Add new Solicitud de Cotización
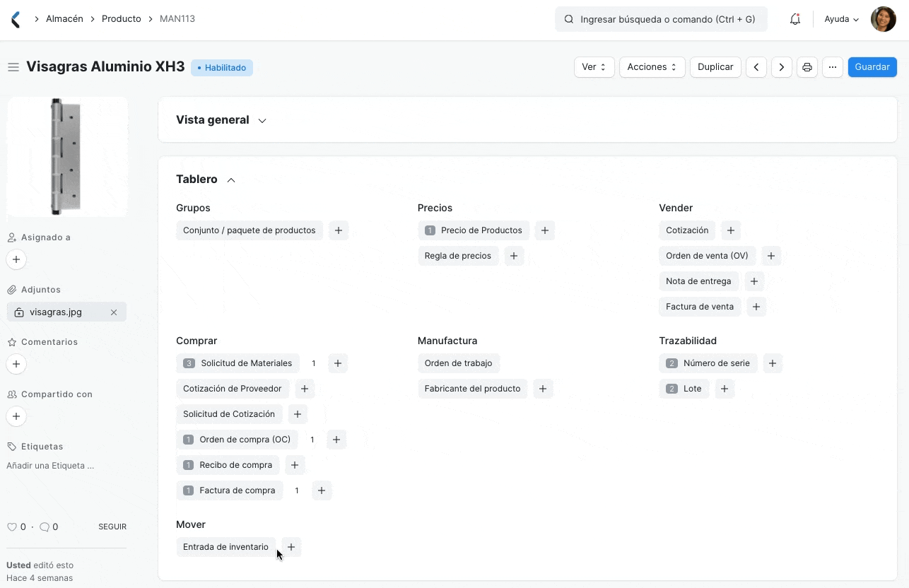The height and width of the screenshot is (588, 909). pos(298,414)
